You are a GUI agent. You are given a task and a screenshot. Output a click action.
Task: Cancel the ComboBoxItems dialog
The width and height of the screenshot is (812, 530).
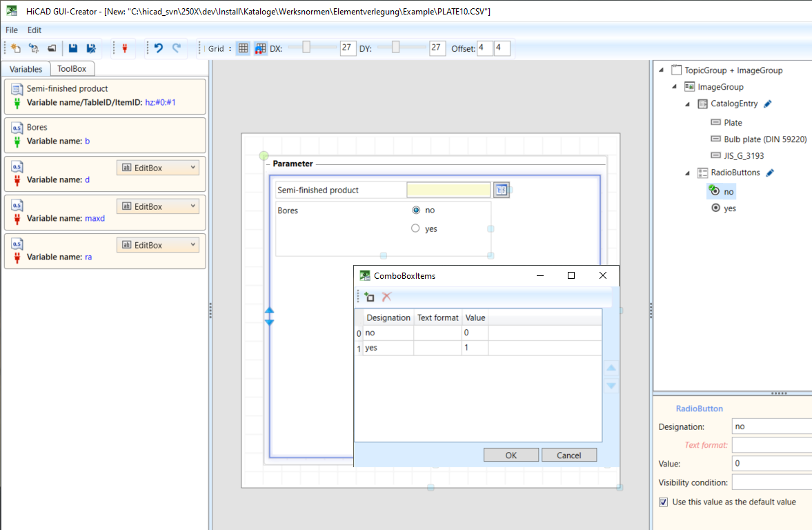point(568,455)
